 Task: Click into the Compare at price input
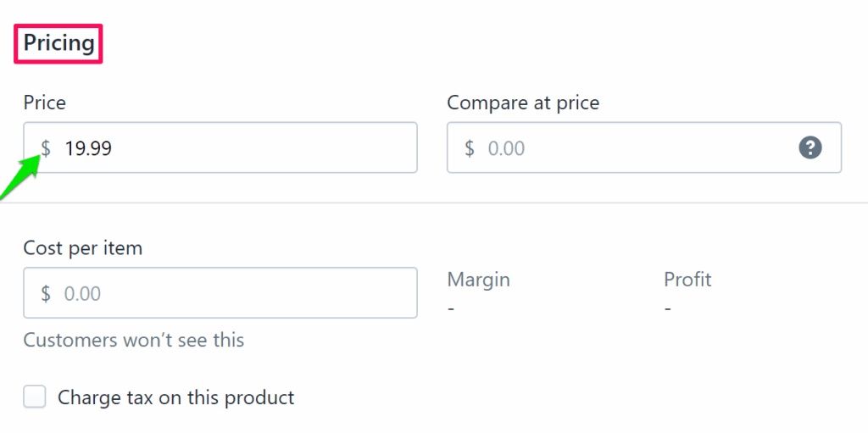(x=627, y=148)
